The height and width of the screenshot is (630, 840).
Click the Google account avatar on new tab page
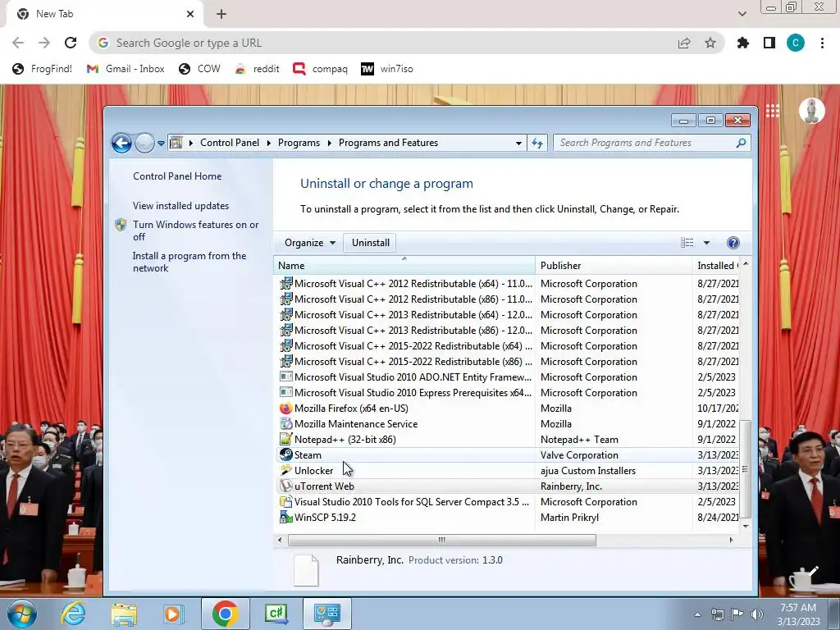tap(811, 111)
